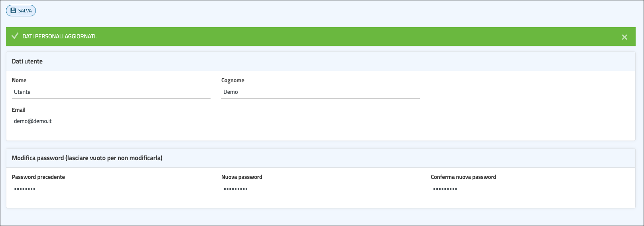The height and width of the screenshot is (226, 644).
Task: Click the 'Dati personali aggiornati' message text
Action: (59, 36)
